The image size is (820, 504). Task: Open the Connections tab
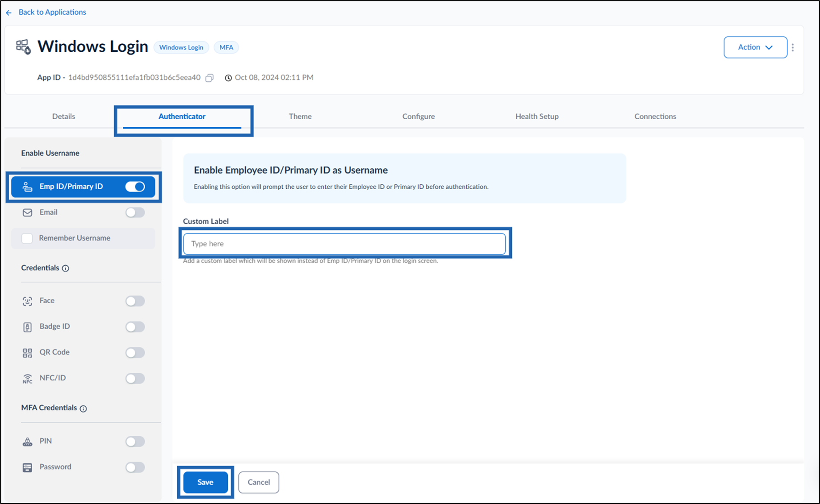point(655,117)
